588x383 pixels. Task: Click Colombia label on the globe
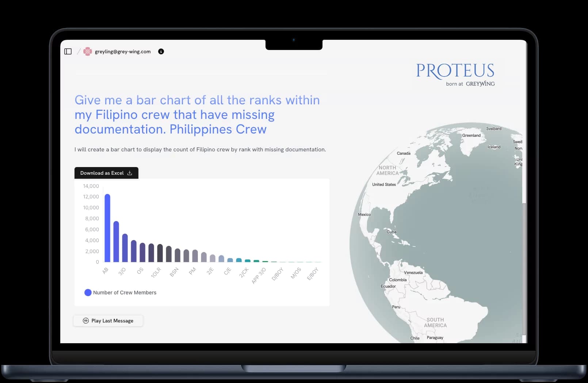(x=398, y=280)
